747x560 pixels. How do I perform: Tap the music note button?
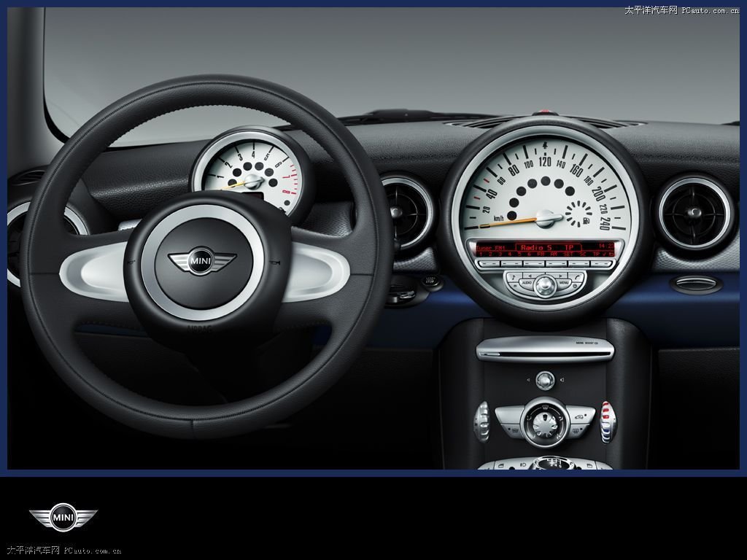pos(513,276)
